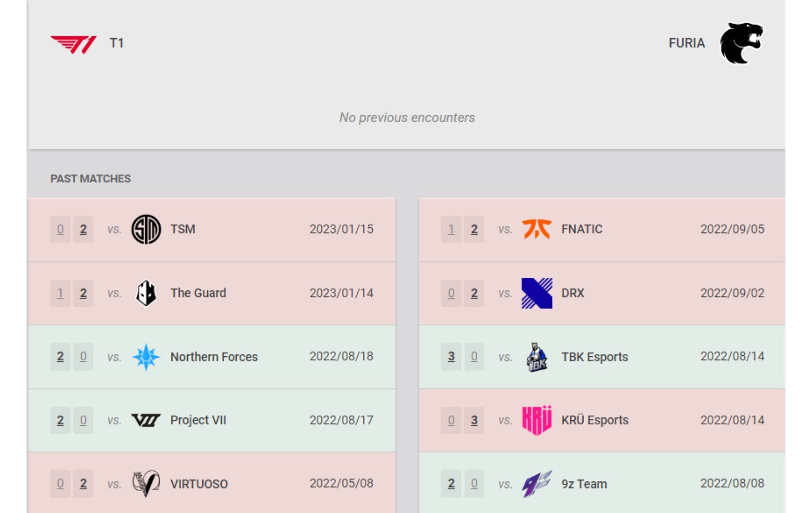Click the KRÜ Esports 2022/08/14 date
Screen dimensions: 812x513
(733, 420)
